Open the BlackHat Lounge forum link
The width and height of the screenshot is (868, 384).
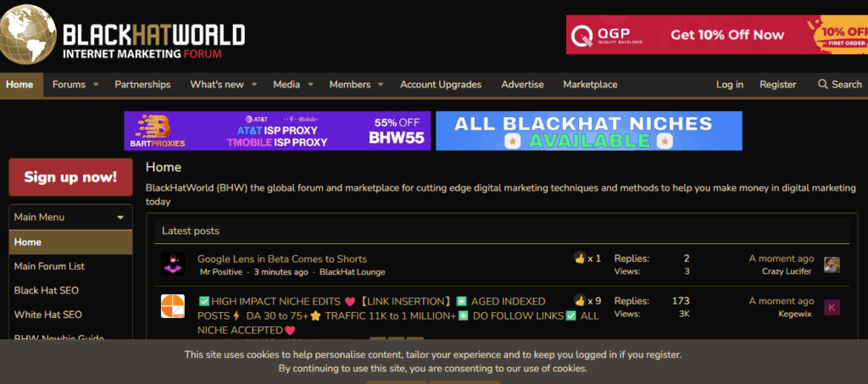pos(352,271)
